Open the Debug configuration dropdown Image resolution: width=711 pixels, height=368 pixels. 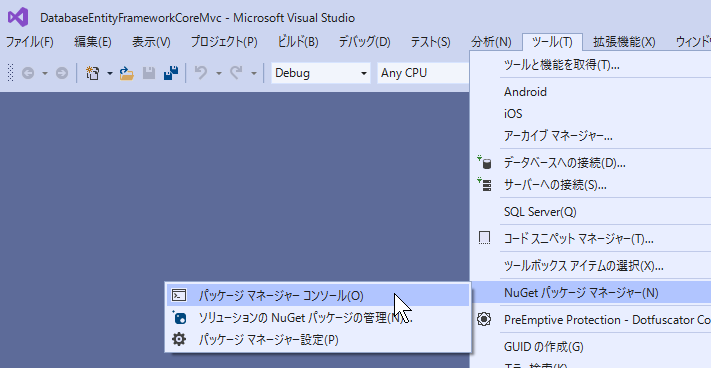point(321,73)
